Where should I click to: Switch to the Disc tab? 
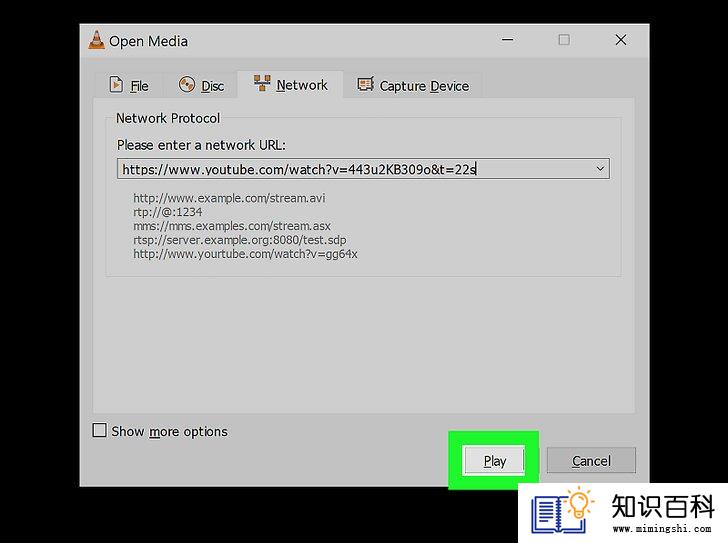click(201, 85)
